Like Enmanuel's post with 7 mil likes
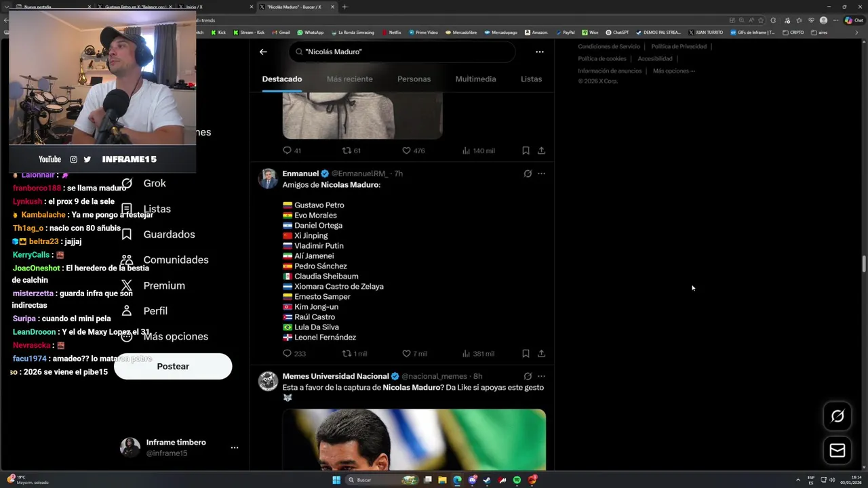 pos(414,353)
